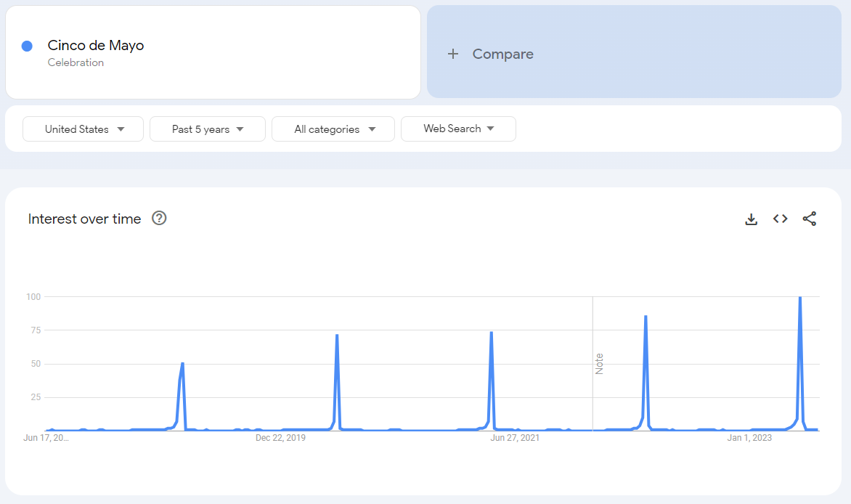Click the blue dot beside Cinco de Mayo
The width and height of the screenshot is (851, 504).
[x=27, y=46]
